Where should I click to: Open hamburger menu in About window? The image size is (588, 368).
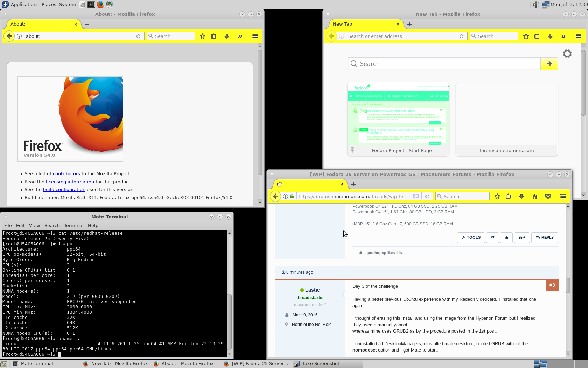(255, 36)
